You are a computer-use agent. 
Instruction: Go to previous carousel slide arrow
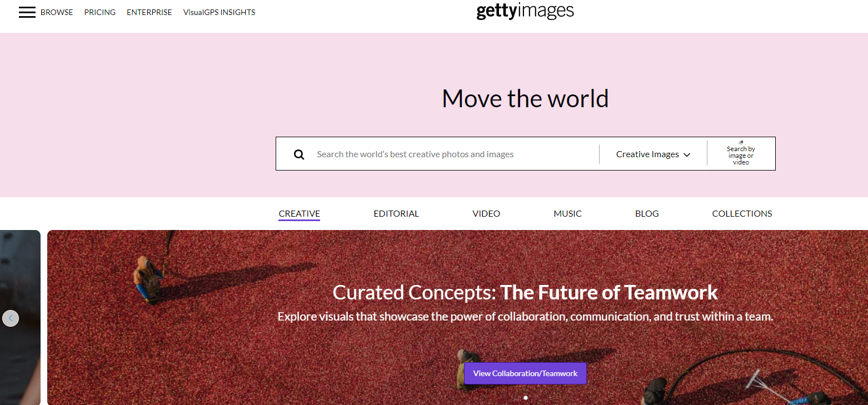pyautogui.click(x=11, y=318)
